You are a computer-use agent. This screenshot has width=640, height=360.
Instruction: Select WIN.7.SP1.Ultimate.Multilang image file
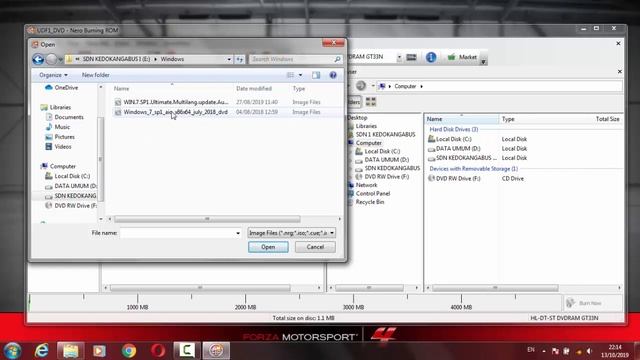point(176,102)
